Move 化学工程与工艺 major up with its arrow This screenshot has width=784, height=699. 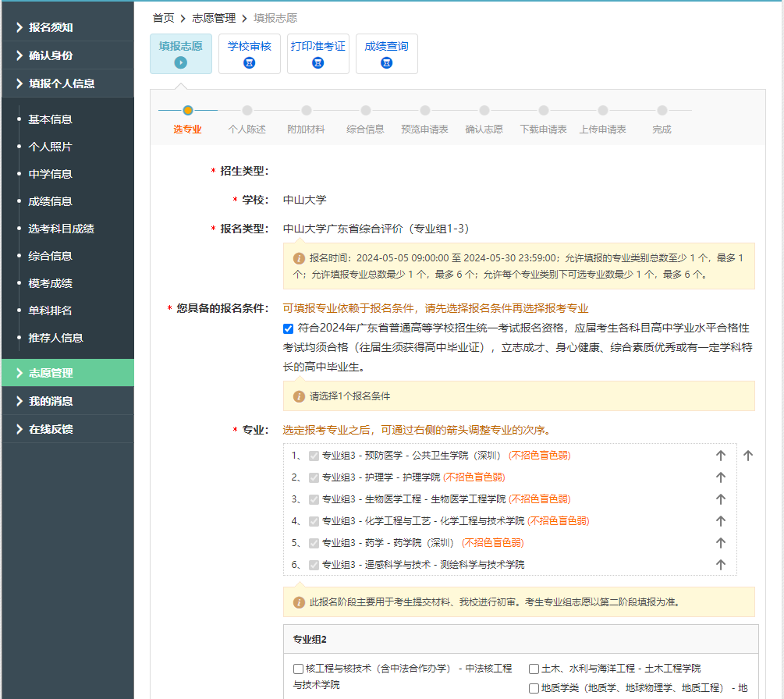(720, 520)
